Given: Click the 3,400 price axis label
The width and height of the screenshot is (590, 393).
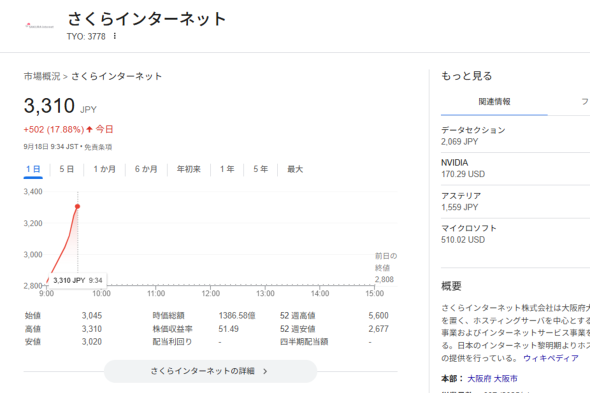Looking at the screenshot, I should coord(33,192).
